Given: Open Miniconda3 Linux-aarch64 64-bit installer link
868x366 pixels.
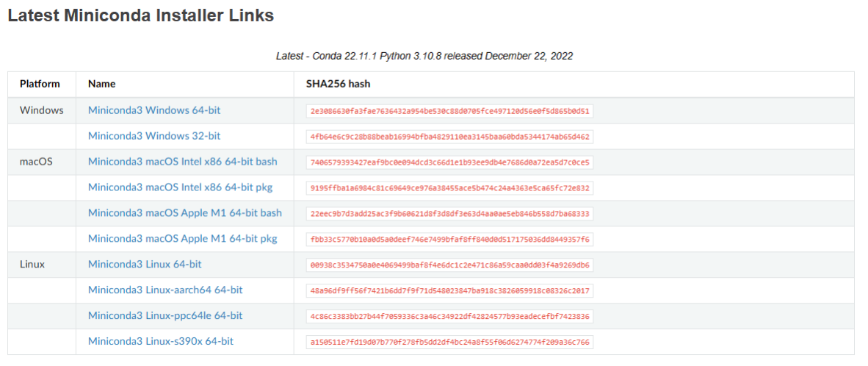Looking at the screenshot, I should [x=165, y=290].
